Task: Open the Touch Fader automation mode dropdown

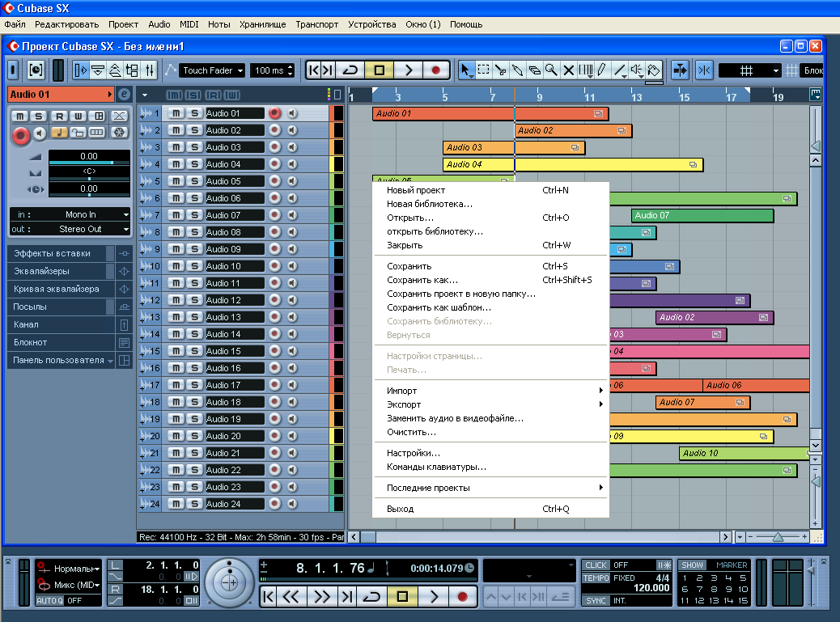Action: (212, 70)
